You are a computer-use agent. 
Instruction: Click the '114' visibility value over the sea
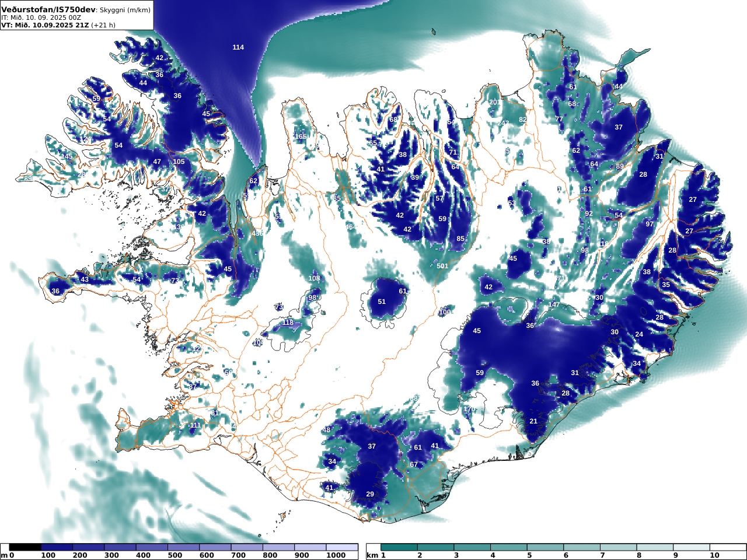(x=238, y=47)
